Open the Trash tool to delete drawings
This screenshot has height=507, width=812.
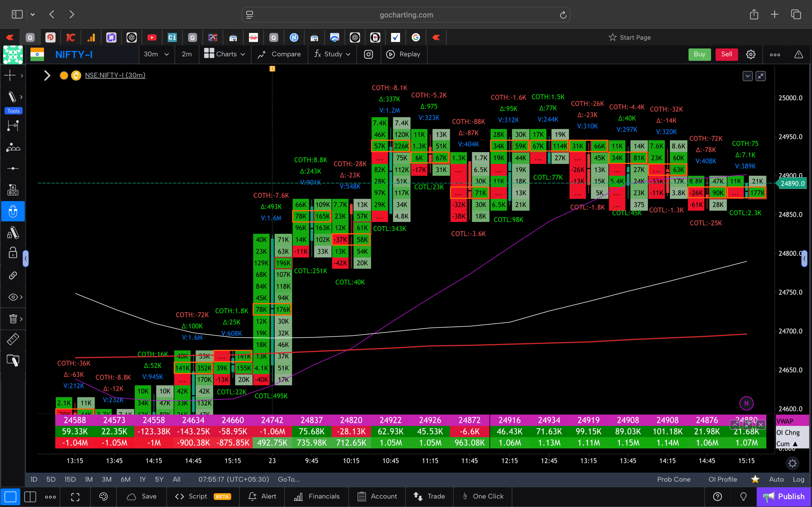click(13, 319)
